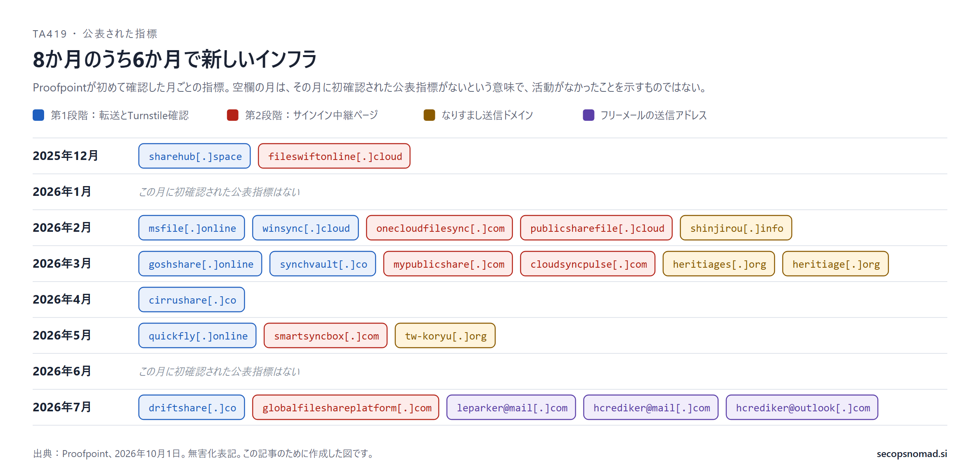Viewport: 980px width, 475px height.
Task: Click legend text 第1段階：転送とTurnstile確認
Action: point(120,115)
